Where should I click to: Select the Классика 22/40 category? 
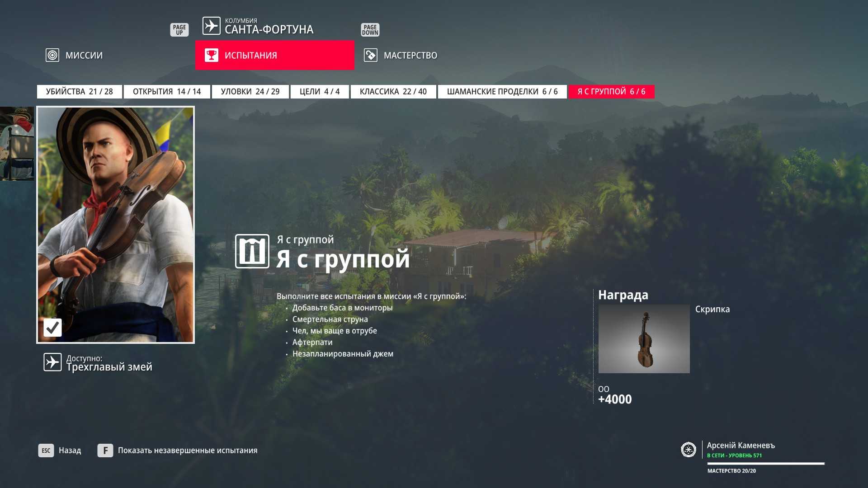(x=393, y=92)
